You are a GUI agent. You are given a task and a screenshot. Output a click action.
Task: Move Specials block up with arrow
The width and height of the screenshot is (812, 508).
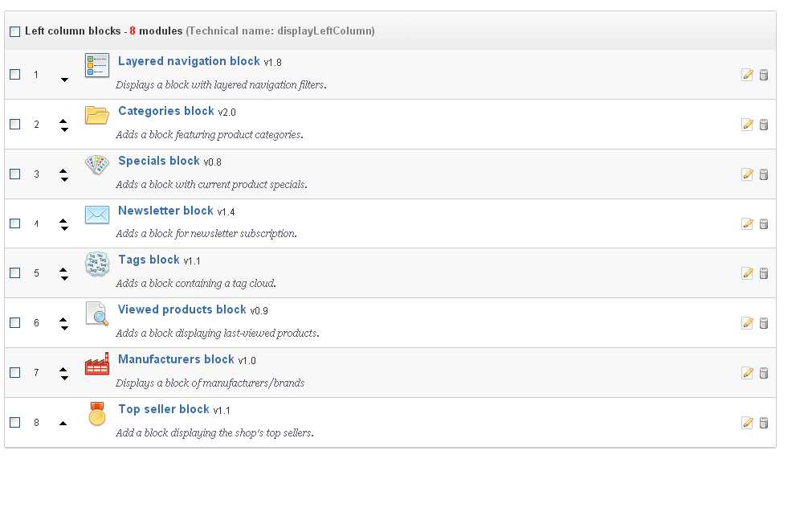tap(63, 170)
